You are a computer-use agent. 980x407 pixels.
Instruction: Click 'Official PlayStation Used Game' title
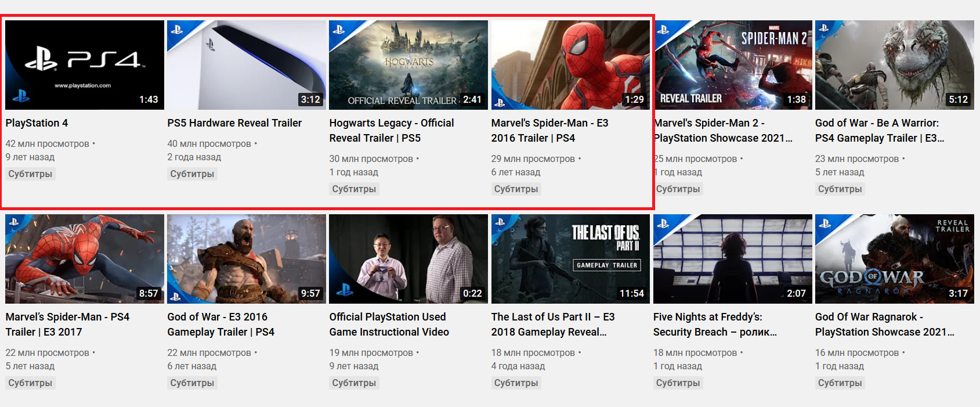(389, 325)
